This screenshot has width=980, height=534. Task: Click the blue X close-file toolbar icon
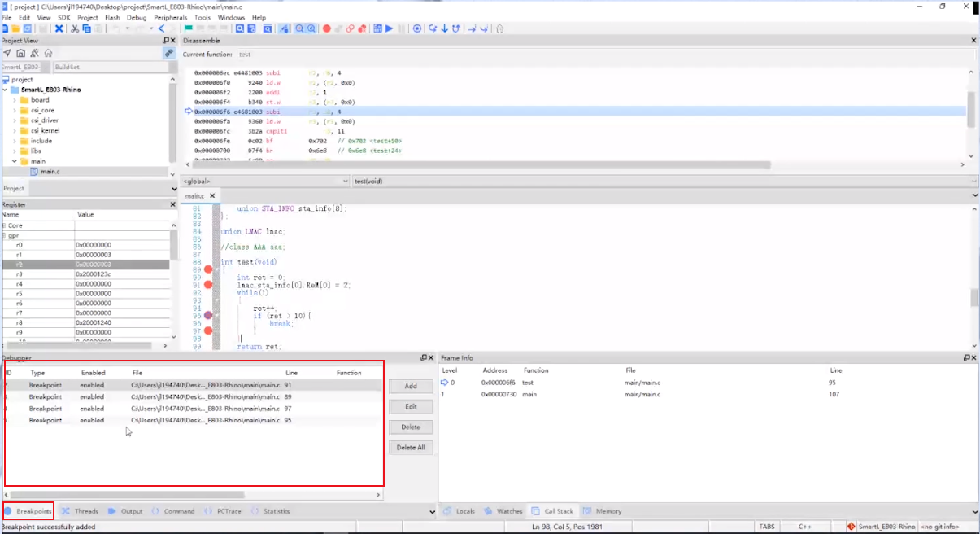click(x=59, y=28)
